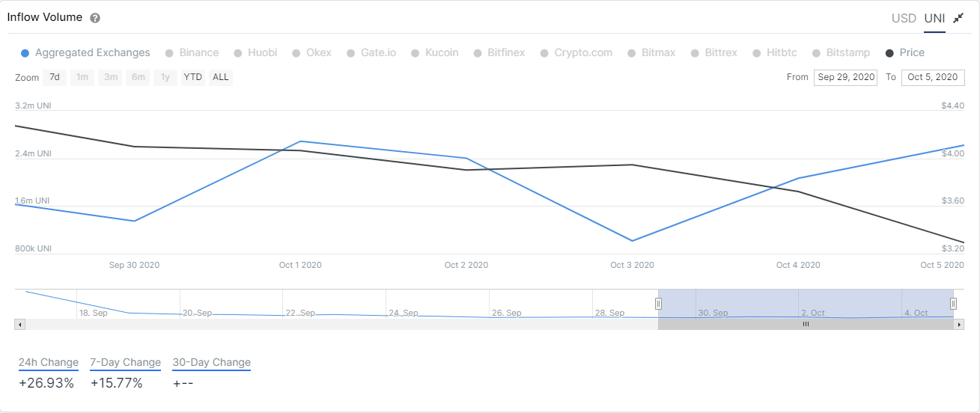980x413 pixels.
Task: Set zoom range to 7d
Action: click(x=54, y=77)
